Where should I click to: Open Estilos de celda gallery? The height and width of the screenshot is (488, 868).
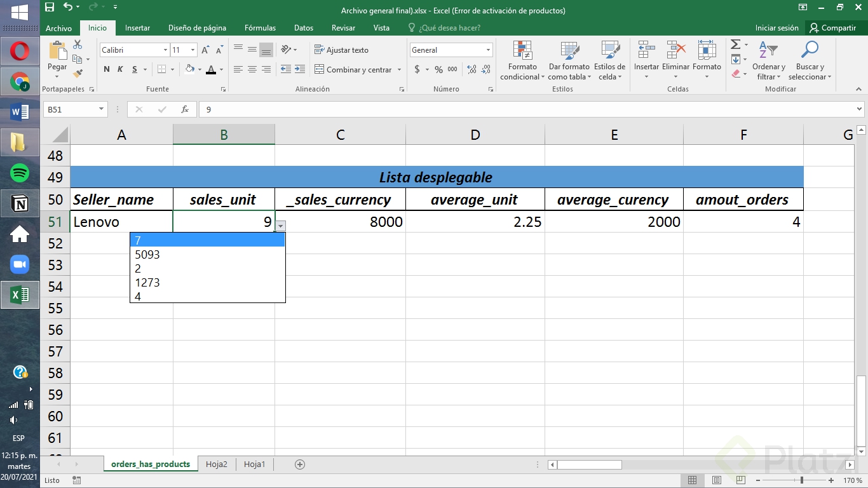click(x=610, y=61)
